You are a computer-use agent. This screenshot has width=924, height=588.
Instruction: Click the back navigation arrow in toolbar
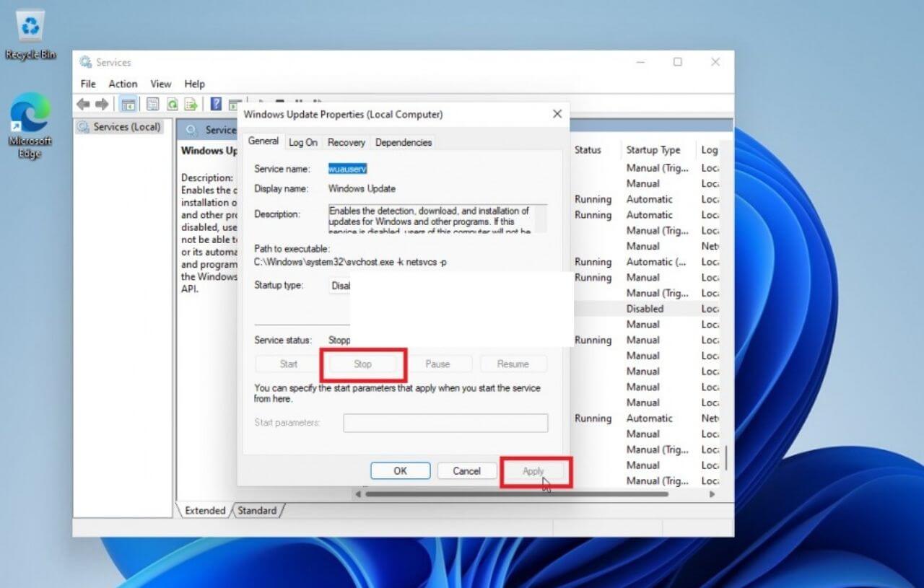tap(83, 104)
